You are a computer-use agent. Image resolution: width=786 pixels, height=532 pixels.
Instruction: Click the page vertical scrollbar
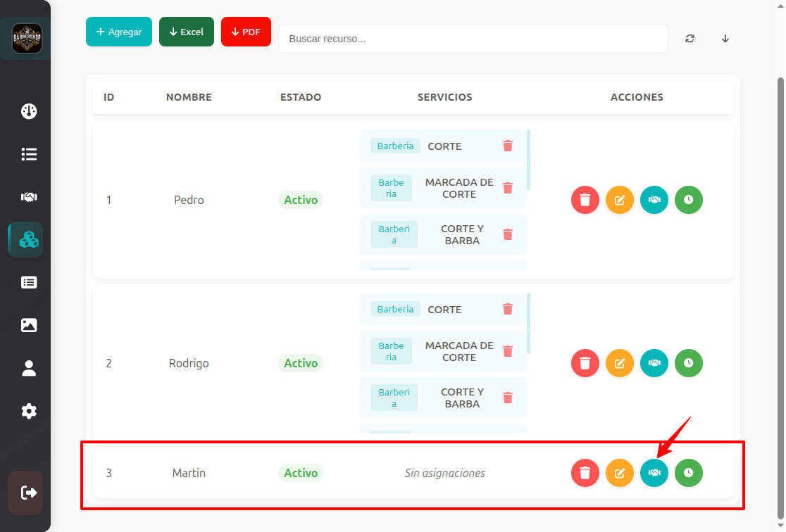780,298
